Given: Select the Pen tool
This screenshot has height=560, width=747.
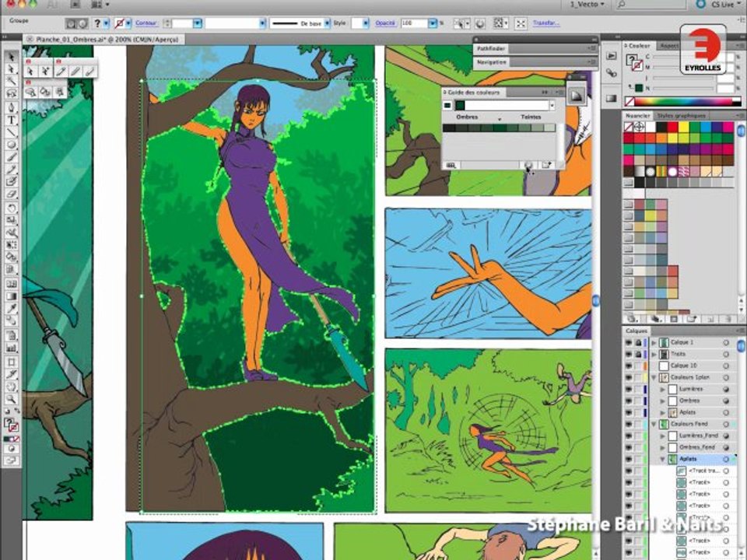Looking at the screenshot, I should (12, 107).
